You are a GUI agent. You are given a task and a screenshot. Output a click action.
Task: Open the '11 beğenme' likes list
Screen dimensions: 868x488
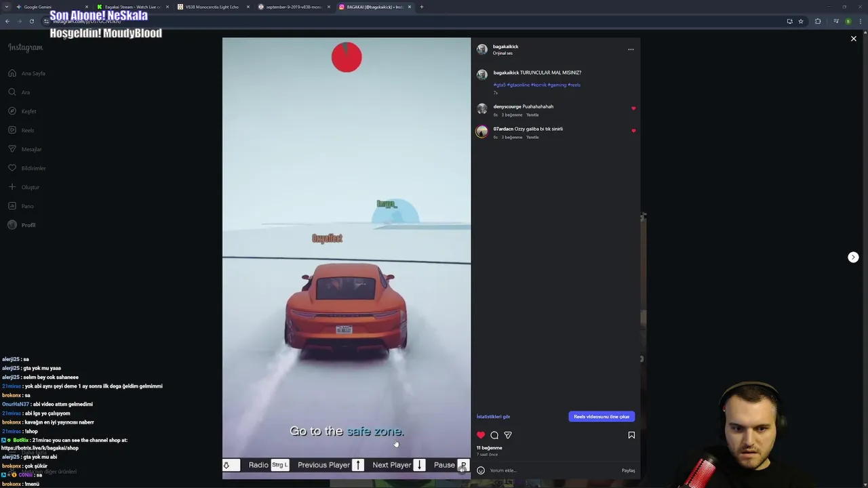(489, 448)
